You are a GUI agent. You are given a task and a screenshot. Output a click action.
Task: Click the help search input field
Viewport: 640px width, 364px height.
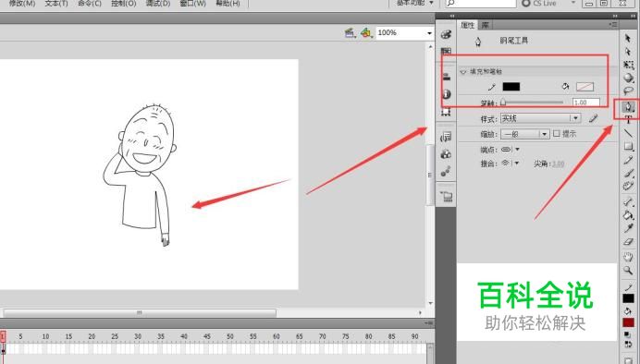point(481,4)
